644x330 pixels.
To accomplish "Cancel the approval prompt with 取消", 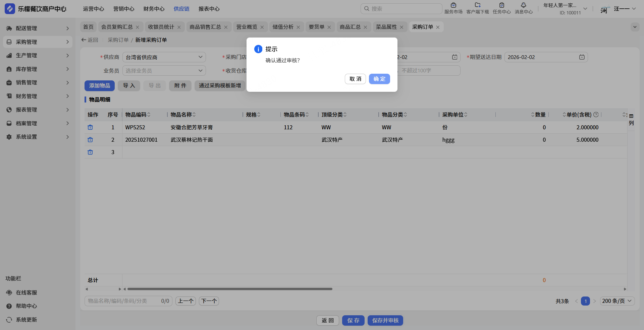I will (355, 79).
